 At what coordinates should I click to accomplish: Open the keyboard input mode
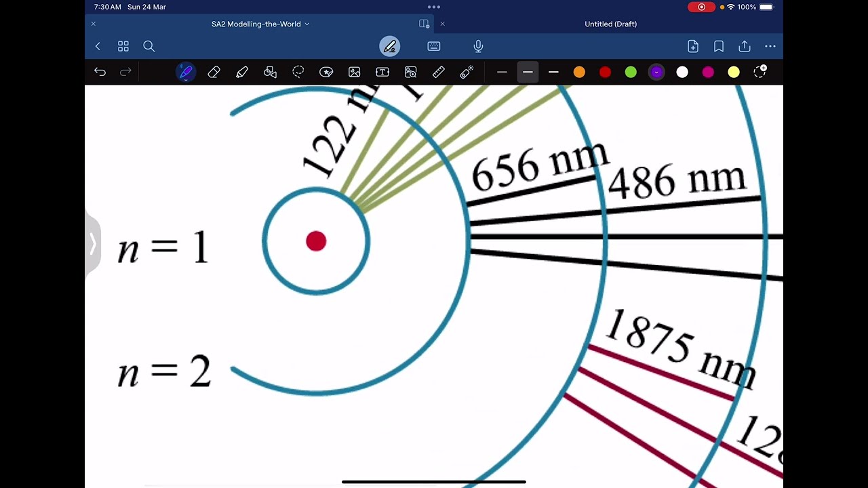coord(434,46)
